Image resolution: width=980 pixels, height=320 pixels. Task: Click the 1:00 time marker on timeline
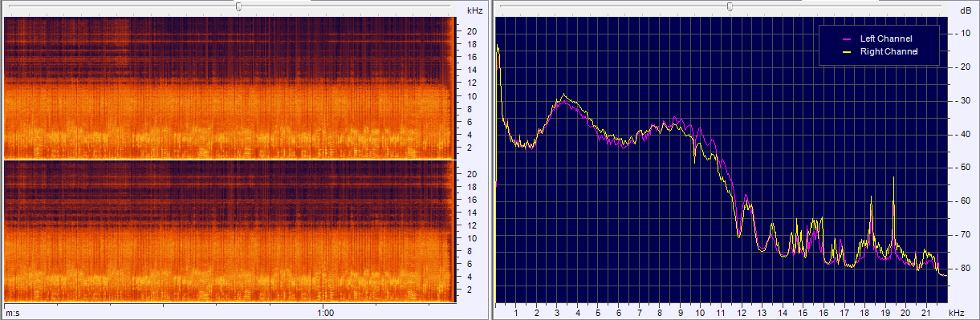325,312
